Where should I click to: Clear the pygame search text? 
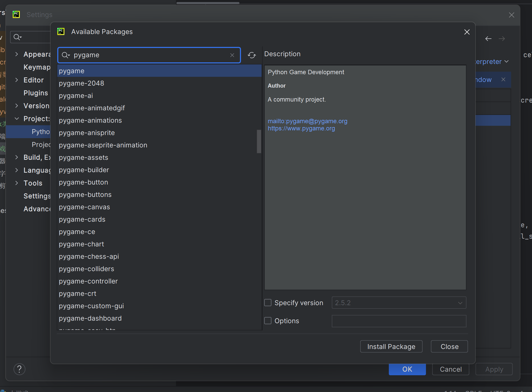pos(232,55)
